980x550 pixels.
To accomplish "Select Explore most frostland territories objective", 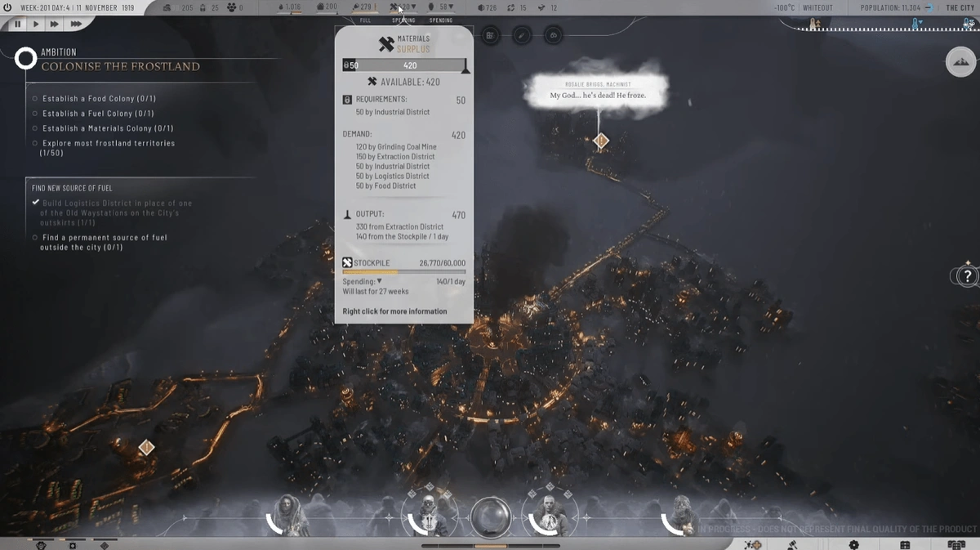I will tap(103, 148).
